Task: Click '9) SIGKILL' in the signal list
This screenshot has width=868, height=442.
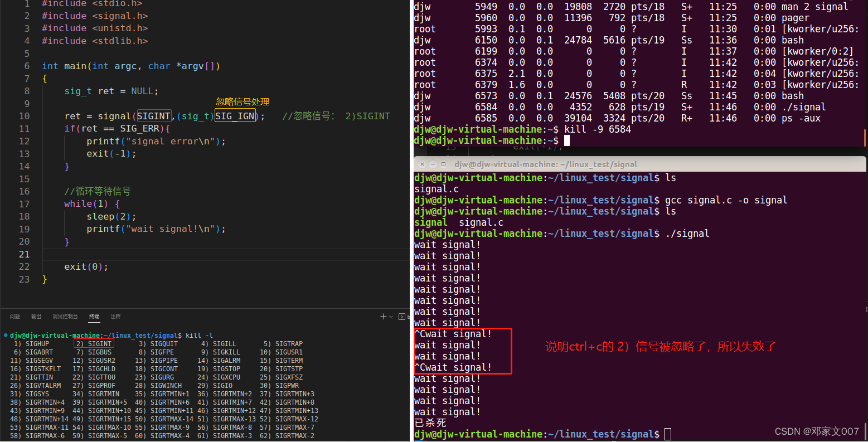Action: point(221,352)
